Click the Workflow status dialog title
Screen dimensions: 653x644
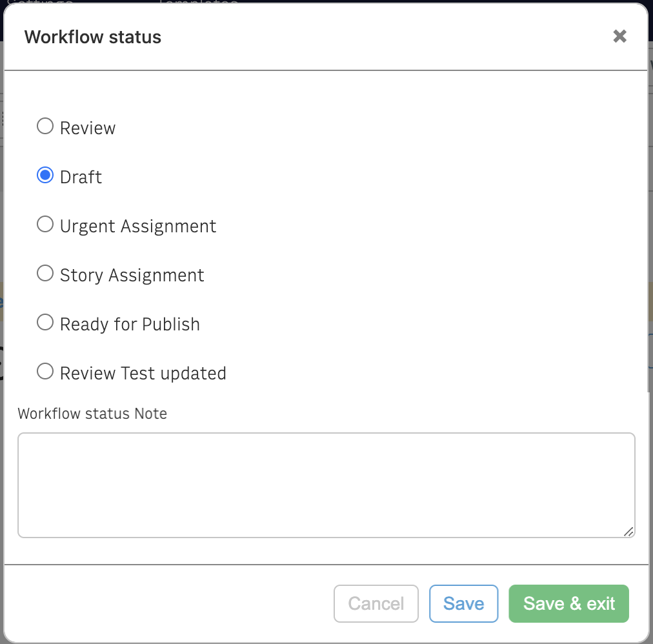click(x=92, y=37)
